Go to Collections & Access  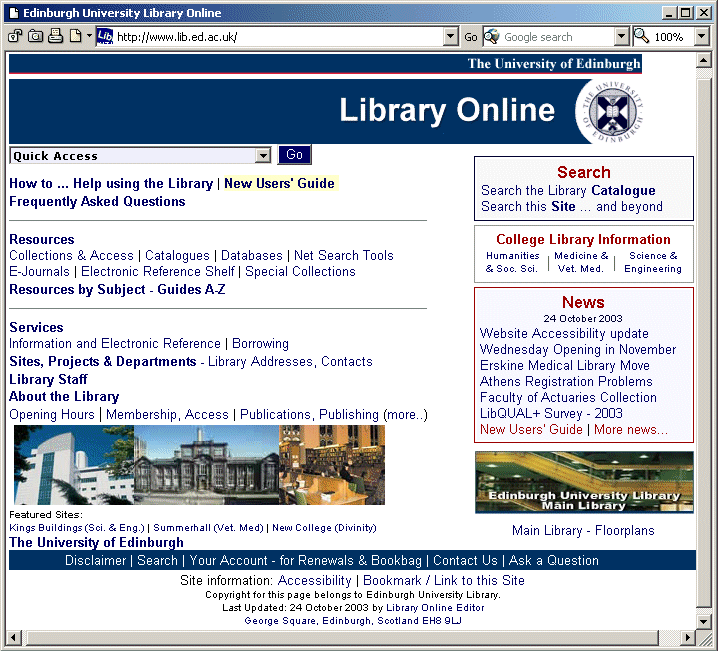click(71, 255)
